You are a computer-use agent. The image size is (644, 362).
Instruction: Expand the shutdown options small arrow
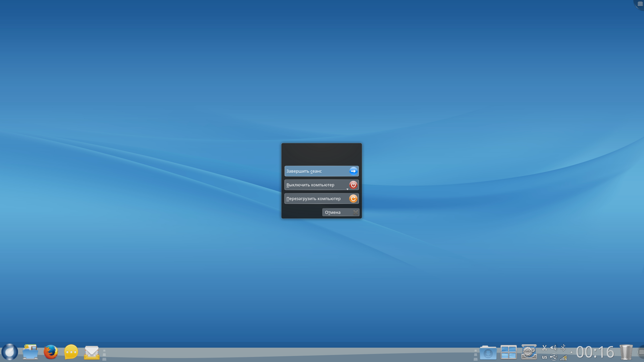347,189
